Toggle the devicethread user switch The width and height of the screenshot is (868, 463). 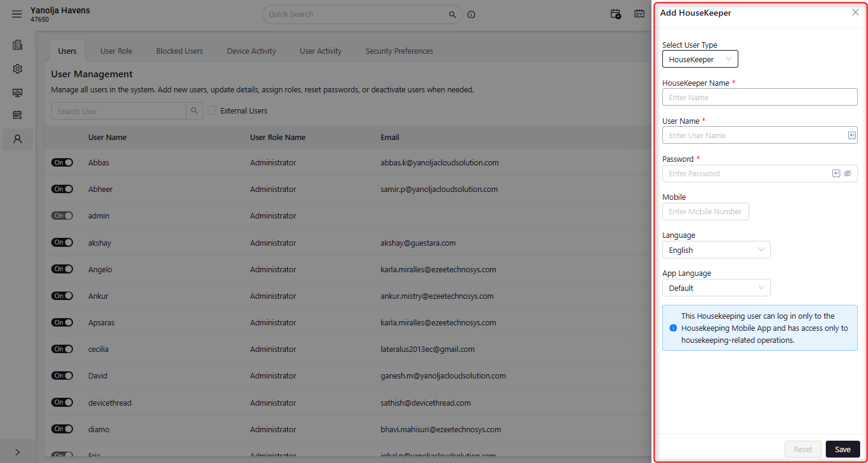click(62, 402)
